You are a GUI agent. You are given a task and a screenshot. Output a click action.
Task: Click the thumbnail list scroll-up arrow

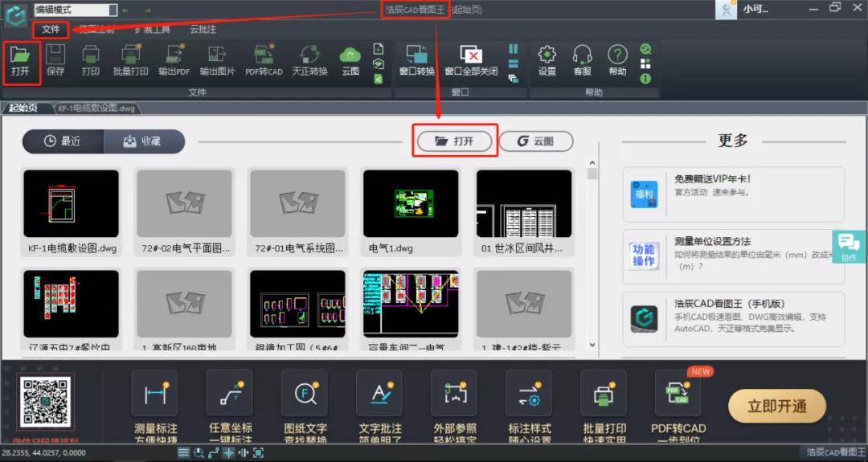pos(592,162)
